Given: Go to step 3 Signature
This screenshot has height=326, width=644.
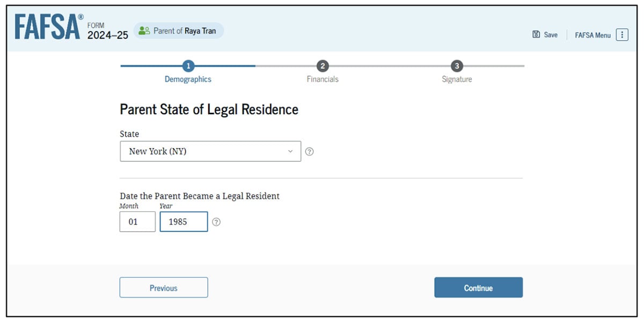Looking at the screenshot, I should pyautogui.click(x=457, y=66).
